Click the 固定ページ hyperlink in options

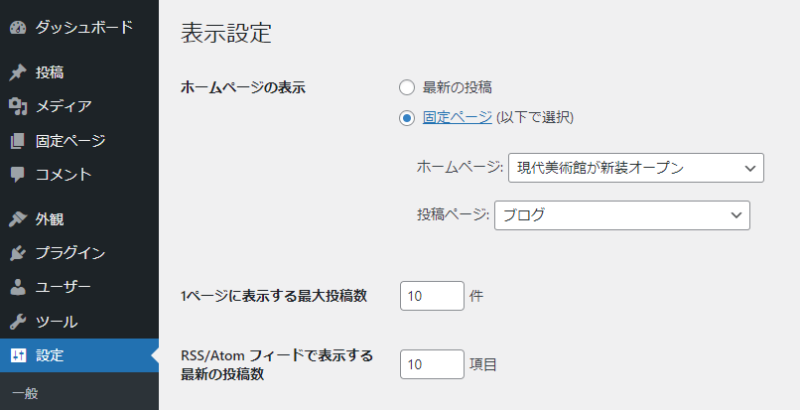(x=457, y=117)
